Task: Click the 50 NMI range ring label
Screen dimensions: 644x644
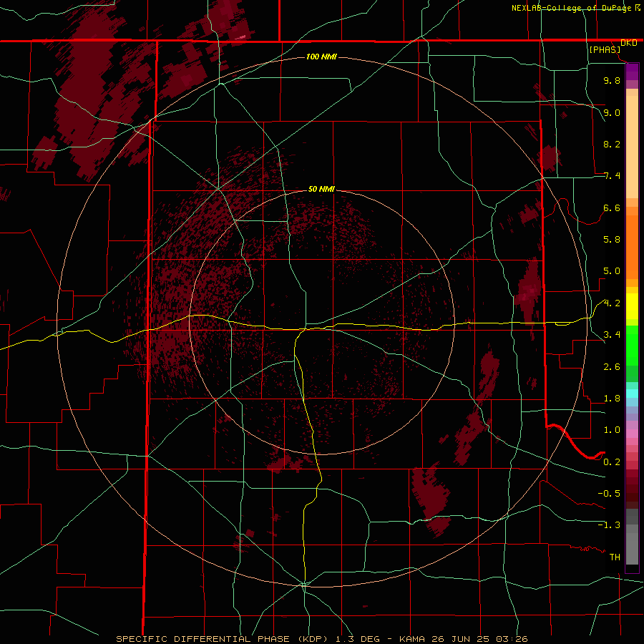Action: pos(321,189)
